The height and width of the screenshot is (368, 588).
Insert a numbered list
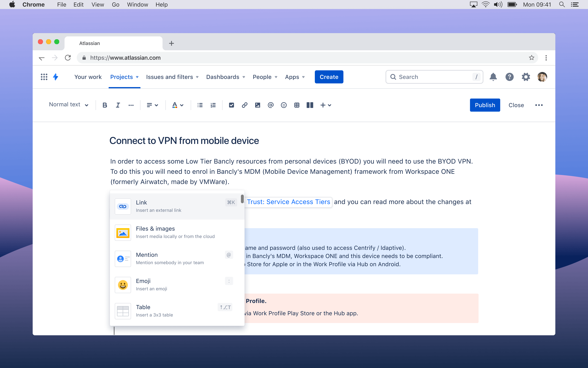(x=213, y=105)
